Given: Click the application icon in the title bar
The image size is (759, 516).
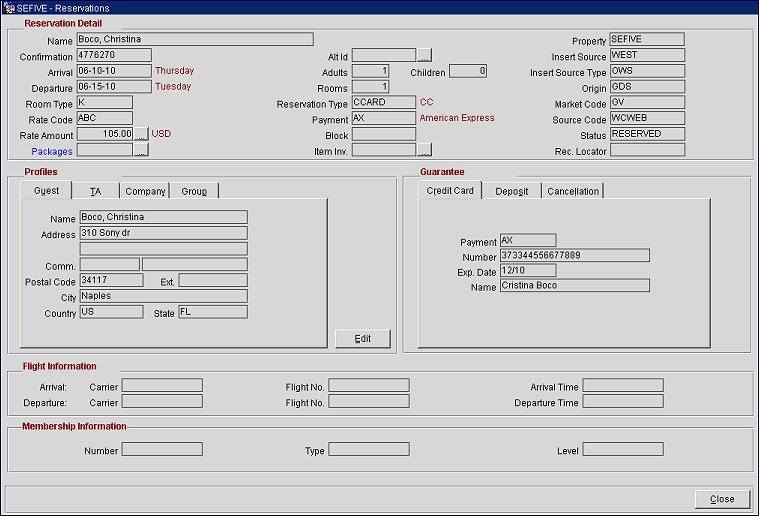Looking at the screenshot, I should (x=9, y=7).
